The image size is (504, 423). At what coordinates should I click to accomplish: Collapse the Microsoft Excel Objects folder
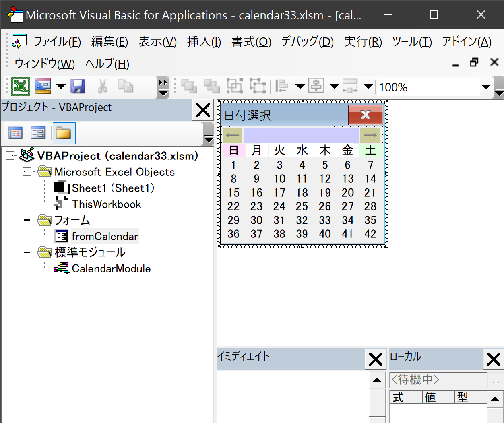click(27, 172)
